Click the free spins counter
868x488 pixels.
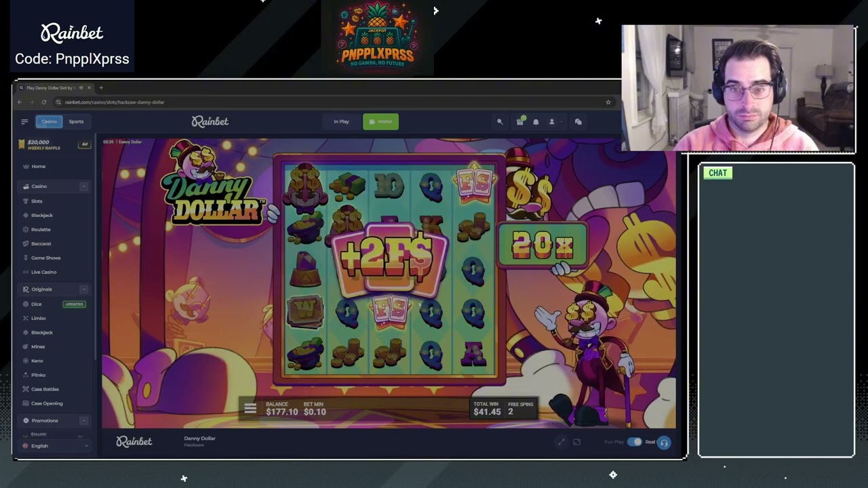521,409
